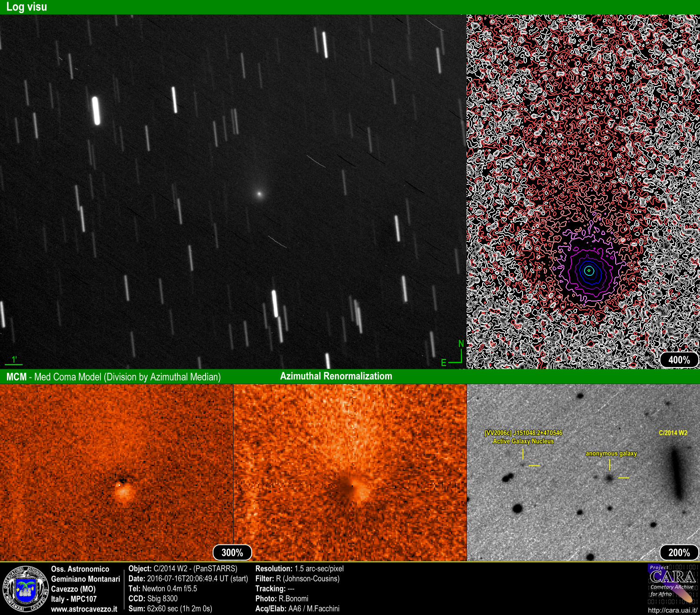
Task: Click the cyan center of isophote contours
Action: (589, 271)
